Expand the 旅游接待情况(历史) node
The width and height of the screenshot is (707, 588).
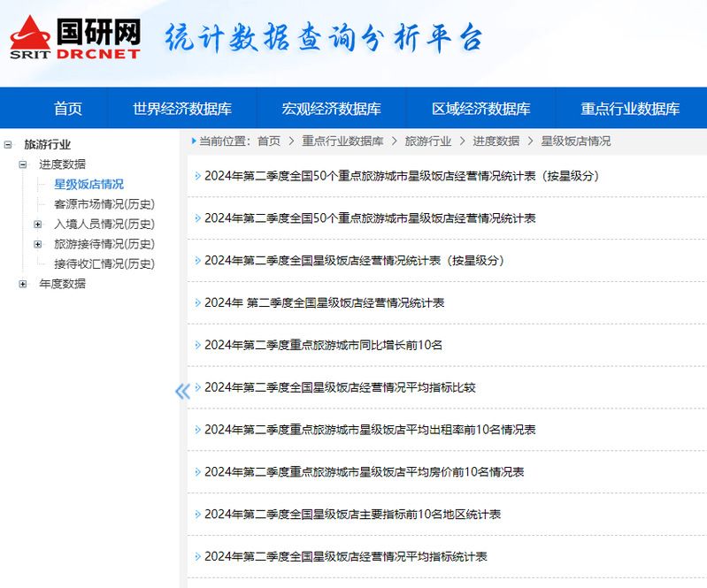coord(38,244)
